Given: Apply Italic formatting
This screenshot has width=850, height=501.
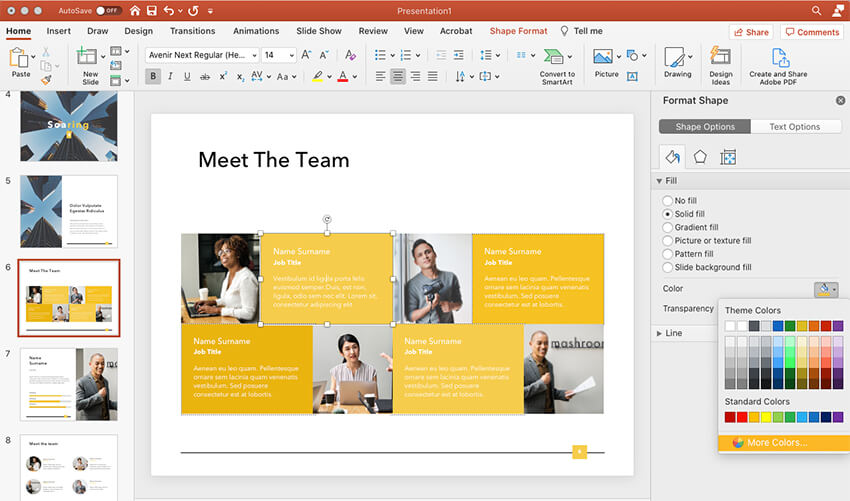Looking at the screenshot, I should tap(170, 76).
